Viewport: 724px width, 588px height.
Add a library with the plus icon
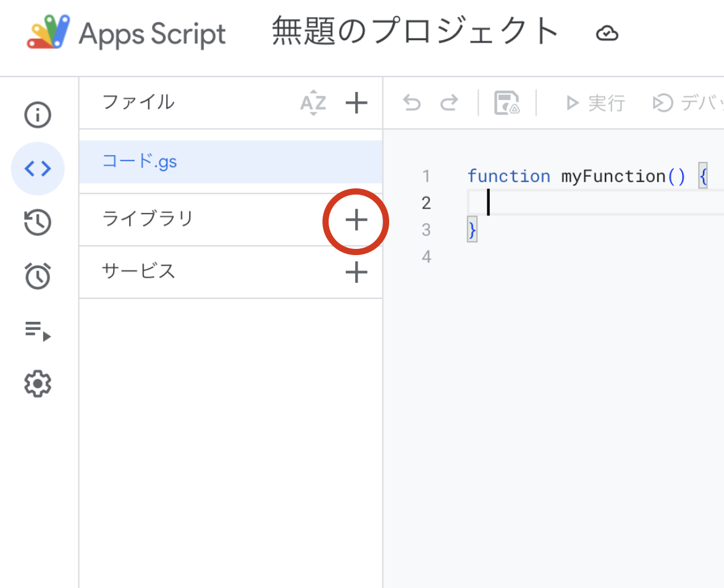click(356, 220)
